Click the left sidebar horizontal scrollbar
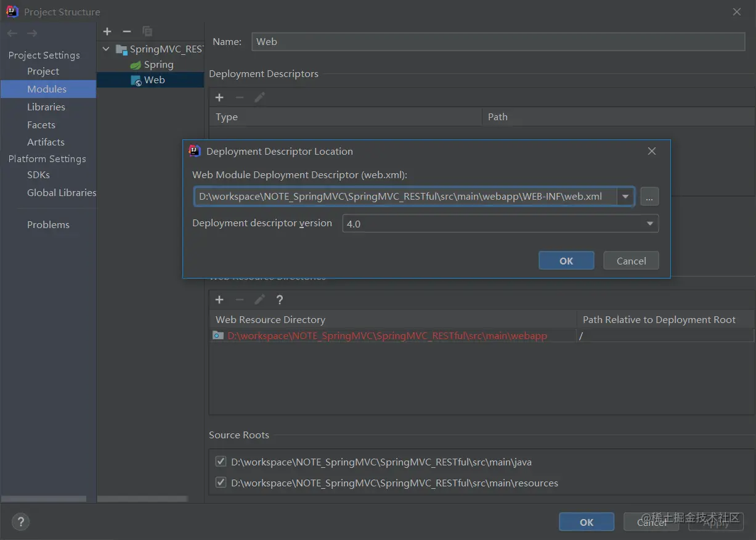Screen dimensions: 756x540 [44, 498]
